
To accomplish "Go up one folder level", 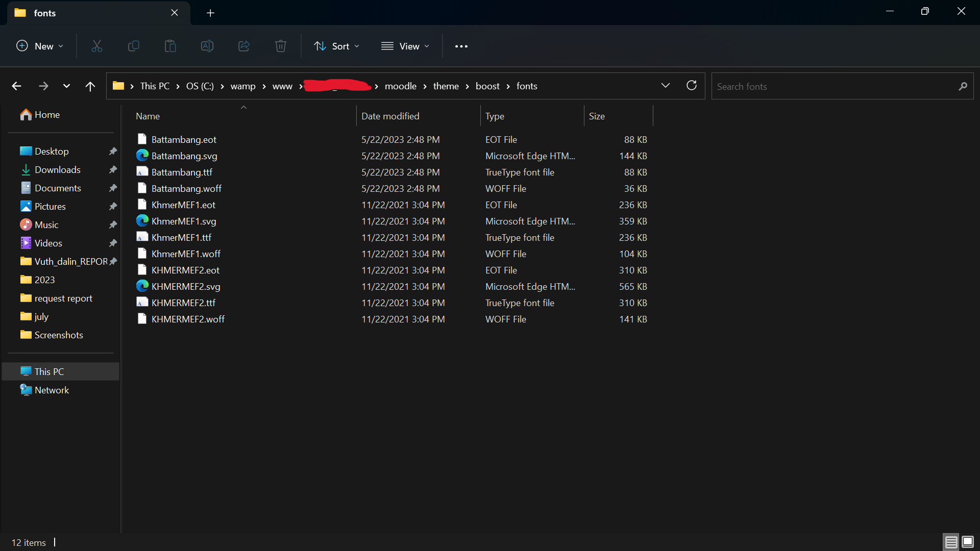I will pos(90,86).
